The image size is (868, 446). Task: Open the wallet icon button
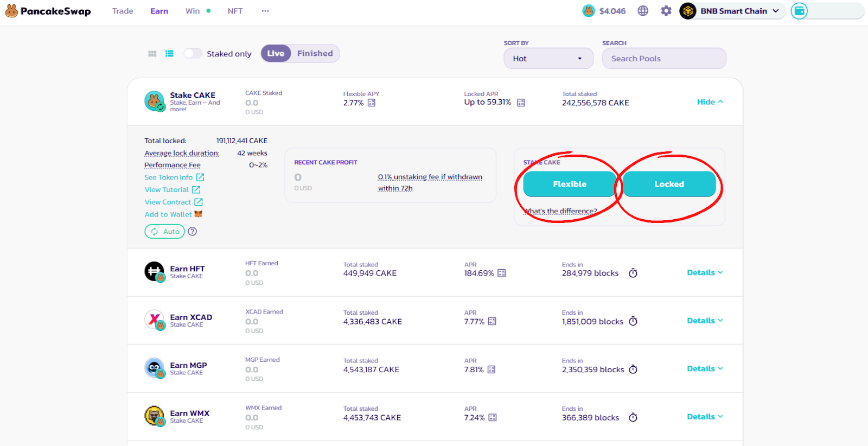799,11
